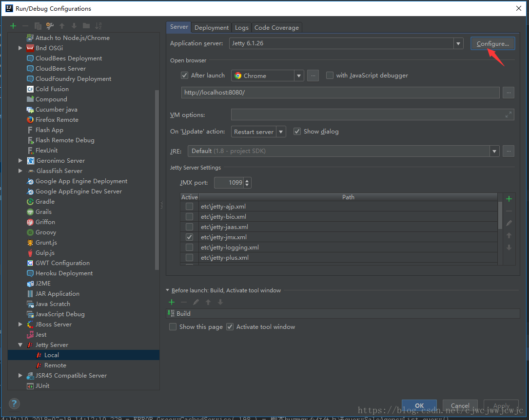Toggle After launch checkbox
The height and width of the screenshot is (420, 529).
click(x=185, y=76)
